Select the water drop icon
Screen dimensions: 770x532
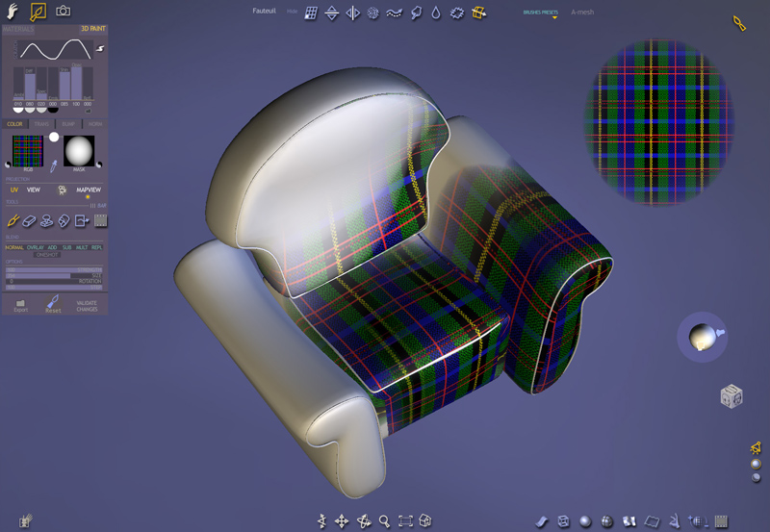point(436,13)
